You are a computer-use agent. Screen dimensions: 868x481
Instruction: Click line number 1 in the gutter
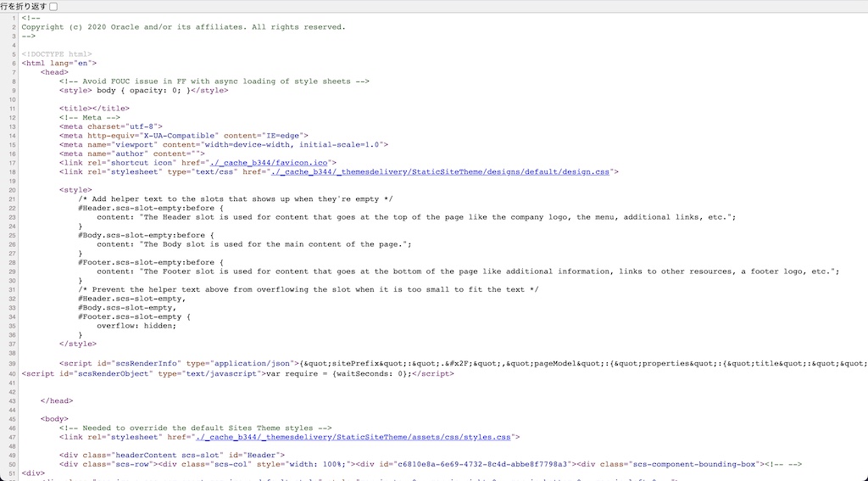(x=14, y=18)
